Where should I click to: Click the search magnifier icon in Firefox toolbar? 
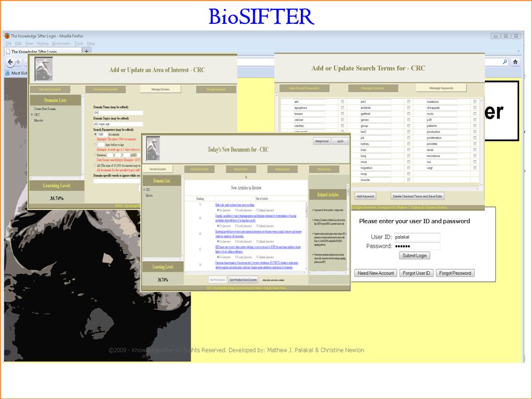(x=505, y=62)
